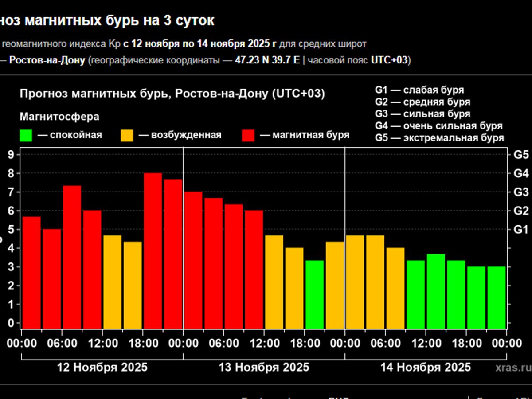The image size is (532, 399).
Task: Click the orange 'возбужденная' legend swatch
Action: [127, 135]
